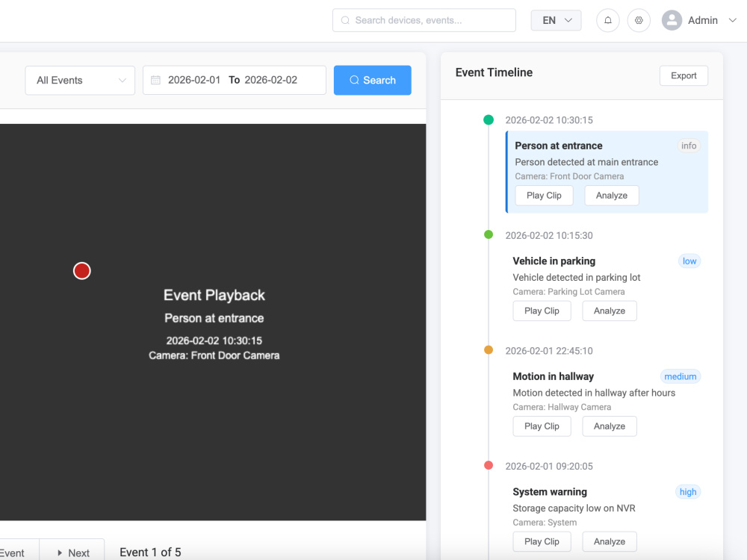The height and width of the screenshot is (560, 747).
Task: Click the Admin user avatar icon
Action: point(672,20)
